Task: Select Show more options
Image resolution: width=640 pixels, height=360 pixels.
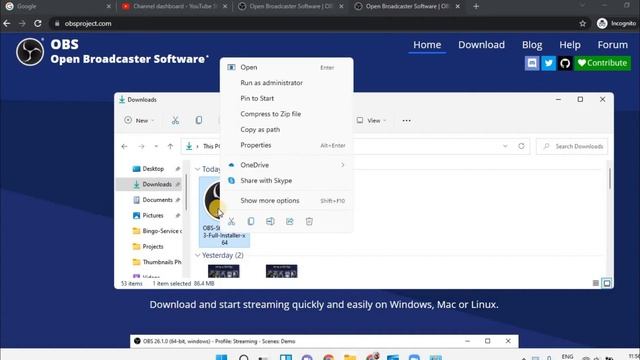Action: pos(287,200)
